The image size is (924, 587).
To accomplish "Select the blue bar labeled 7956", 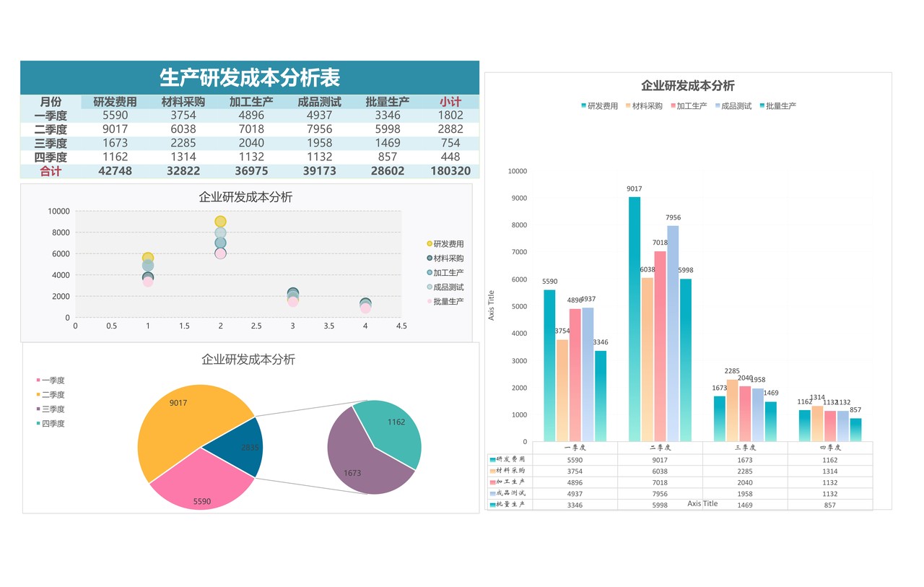I will tap(673, 334).
